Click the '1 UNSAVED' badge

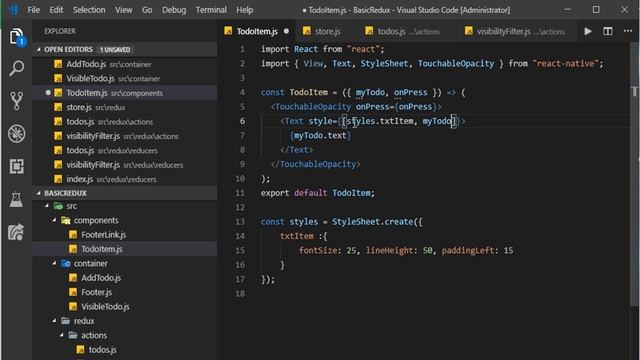point(115,49)
